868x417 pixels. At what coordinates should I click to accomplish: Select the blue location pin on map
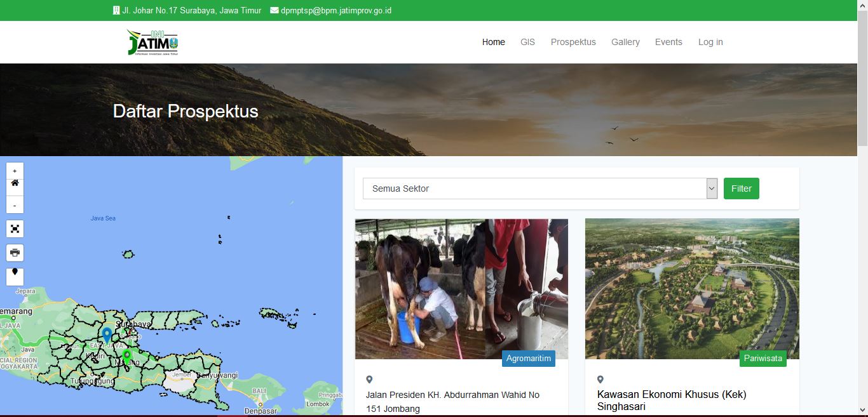coord(107,334)
